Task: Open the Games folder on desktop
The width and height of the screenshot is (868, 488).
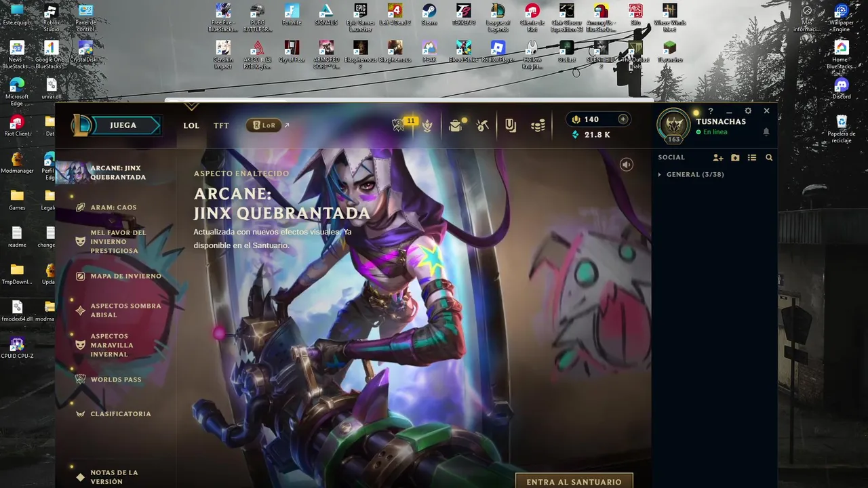Action: [x=17, y=200]
